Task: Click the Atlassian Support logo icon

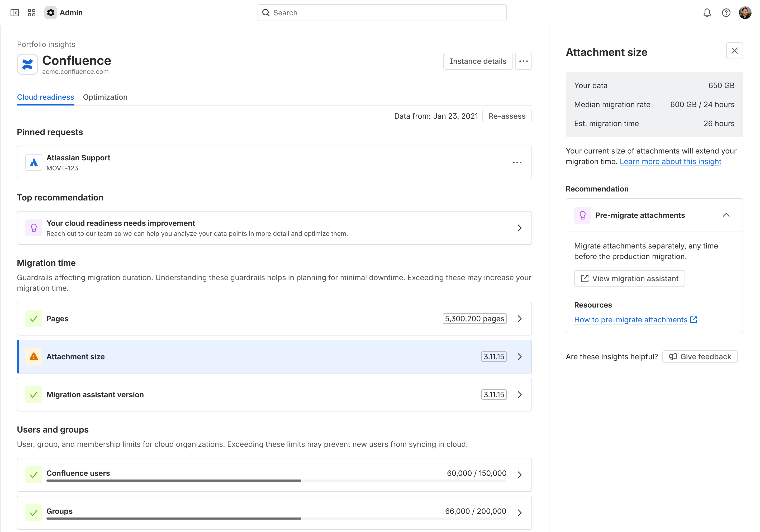Action: pyautogui.click(x=34, y=162)
